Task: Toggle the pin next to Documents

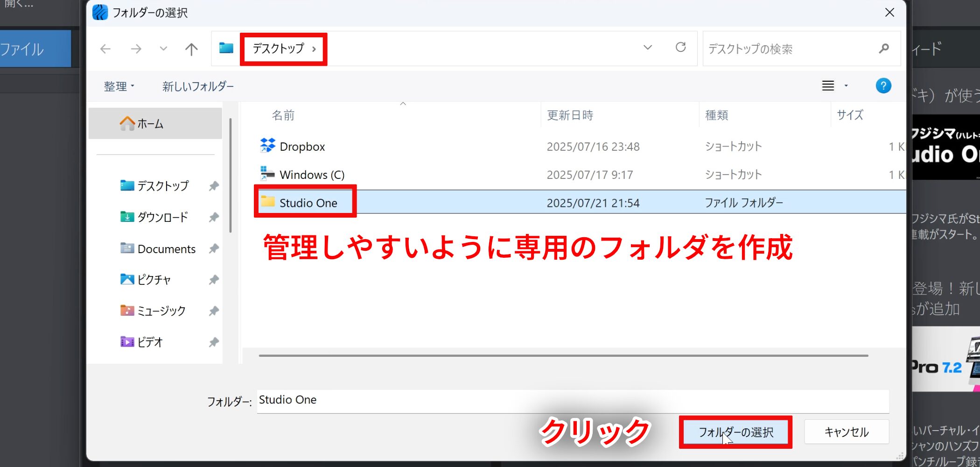Action: click(x=214, y=249)
